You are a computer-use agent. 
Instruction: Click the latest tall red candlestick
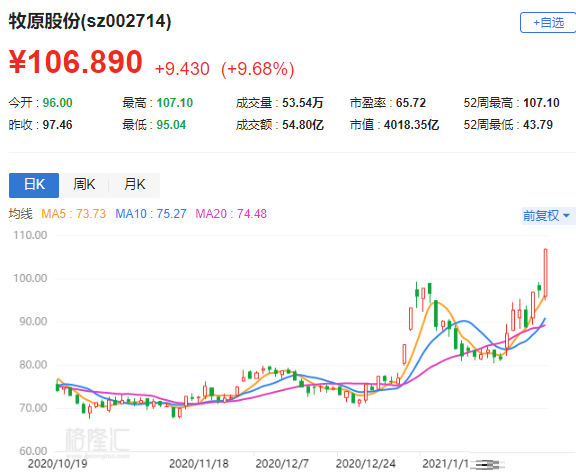point(546,273)
